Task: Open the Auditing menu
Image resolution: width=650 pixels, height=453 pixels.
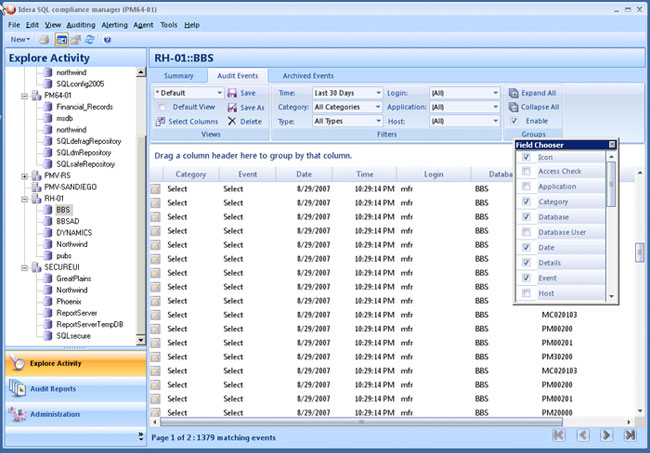Action: pyautogui.click(x=81, y=25)
